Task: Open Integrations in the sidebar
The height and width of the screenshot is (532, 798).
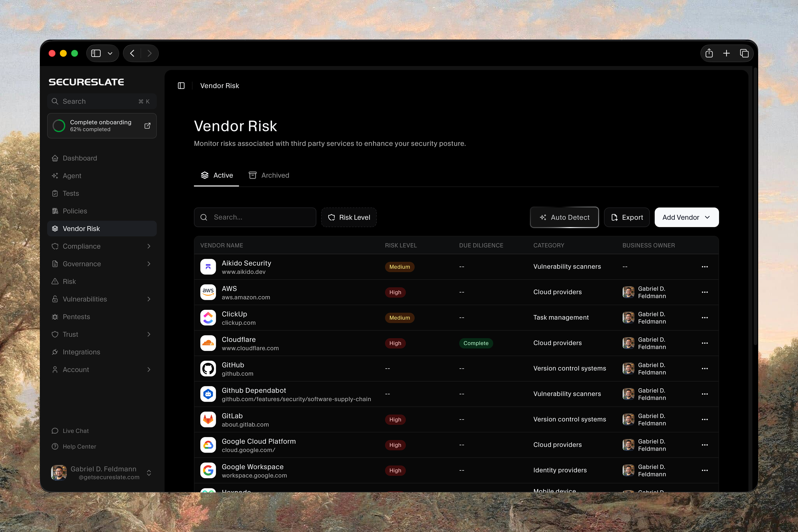Action: pos(102,352)
